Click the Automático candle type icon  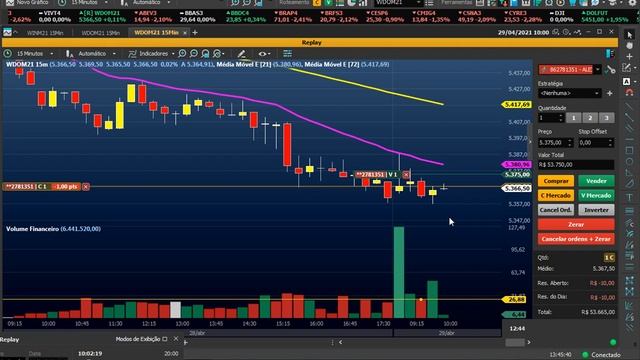69,53
